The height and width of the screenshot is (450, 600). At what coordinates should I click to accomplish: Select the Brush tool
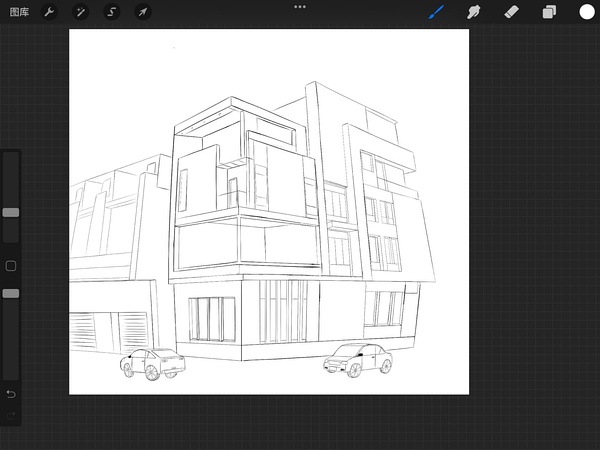436,12
